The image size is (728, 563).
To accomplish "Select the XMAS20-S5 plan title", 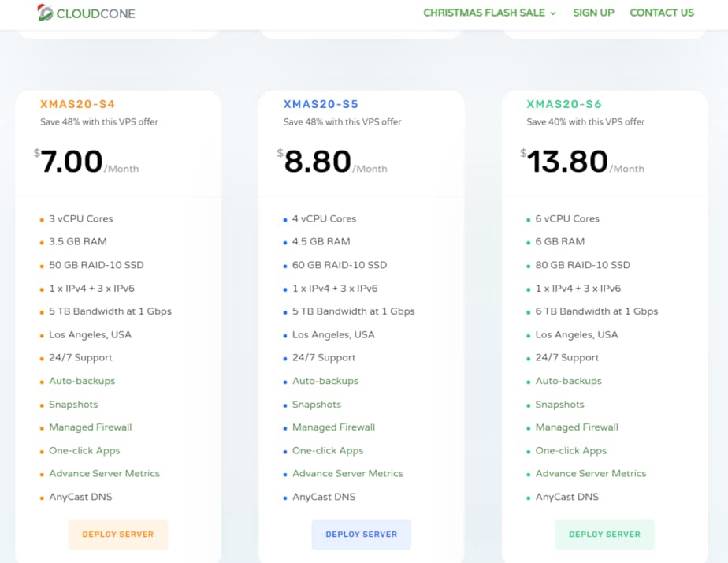I will (321, 104).
